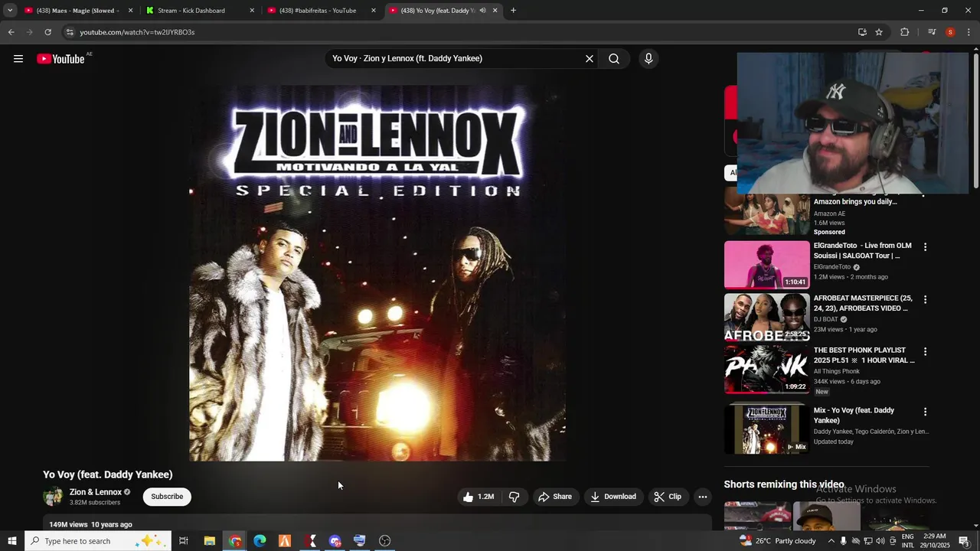Screen dimensions: 980x551
Task: Go back with browser back arrow
Action: pyautogui.click(x=11, y=32)
